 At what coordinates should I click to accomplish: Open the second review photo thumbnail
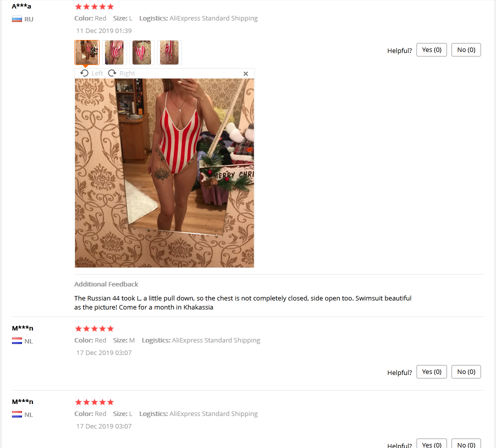pyautogui.click(x=114, y=52)
